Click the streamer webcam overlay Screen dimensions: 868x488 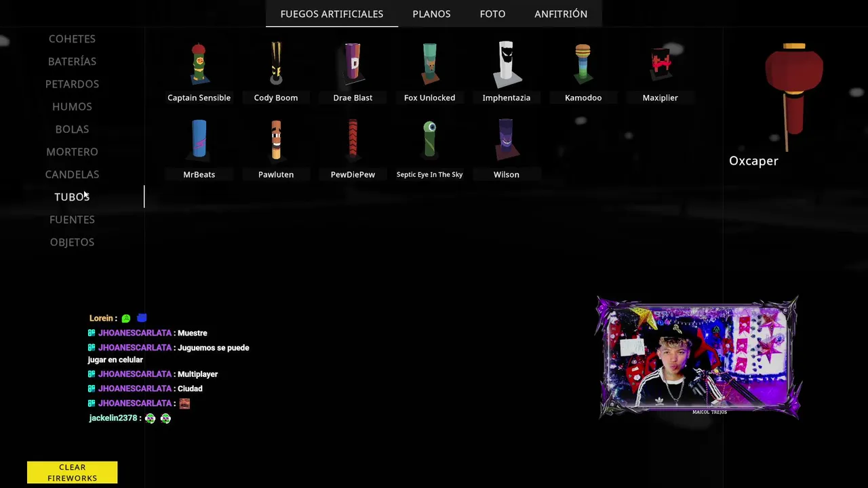pos(698,357)
